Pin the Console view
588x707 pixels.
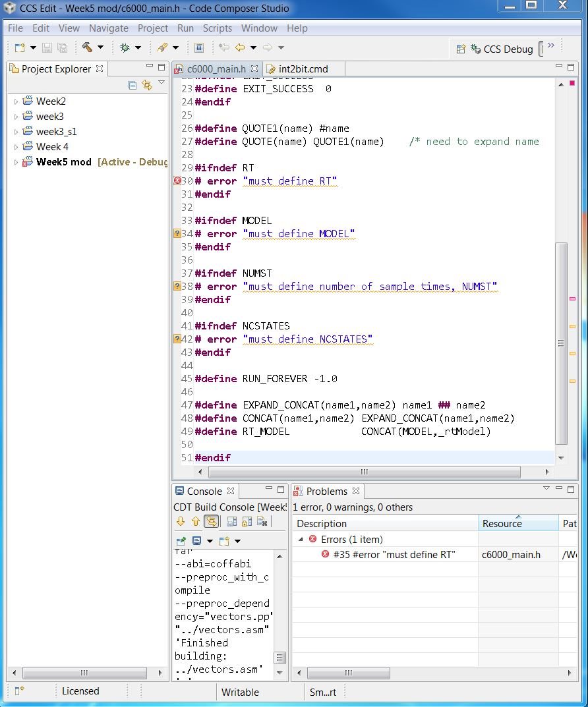(181, 540)
